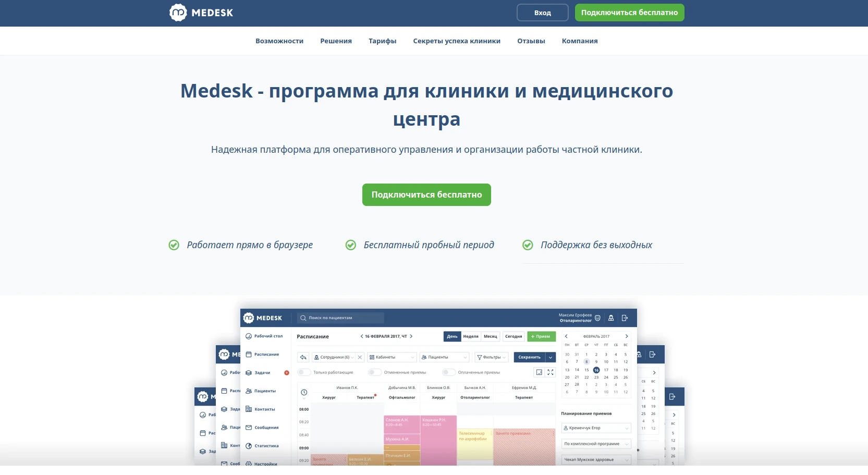This screenshot has width=868, height=475.
Task: Click the Вход login button
Action: [x=542, y=13]
